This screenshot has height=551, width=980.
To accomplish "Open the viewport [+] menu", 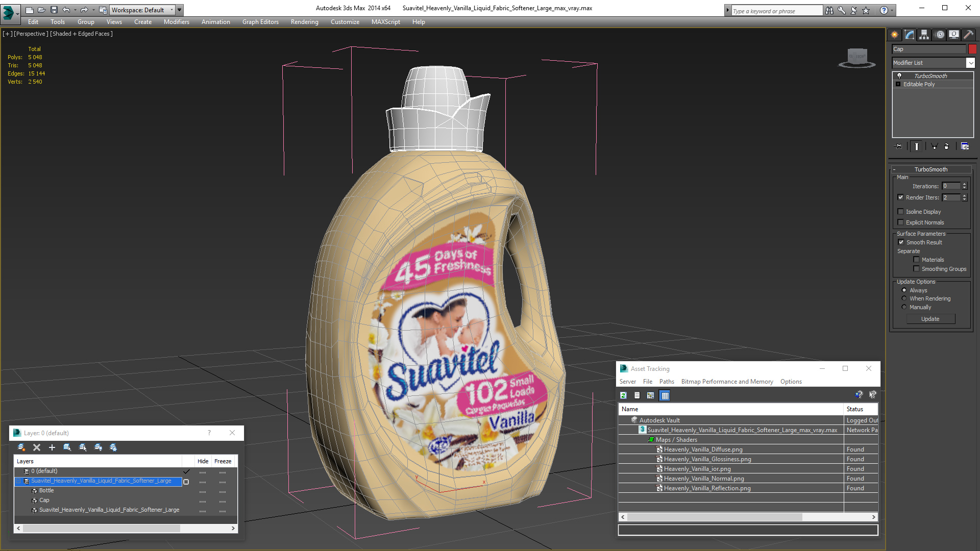I will [x=8, y=34].
